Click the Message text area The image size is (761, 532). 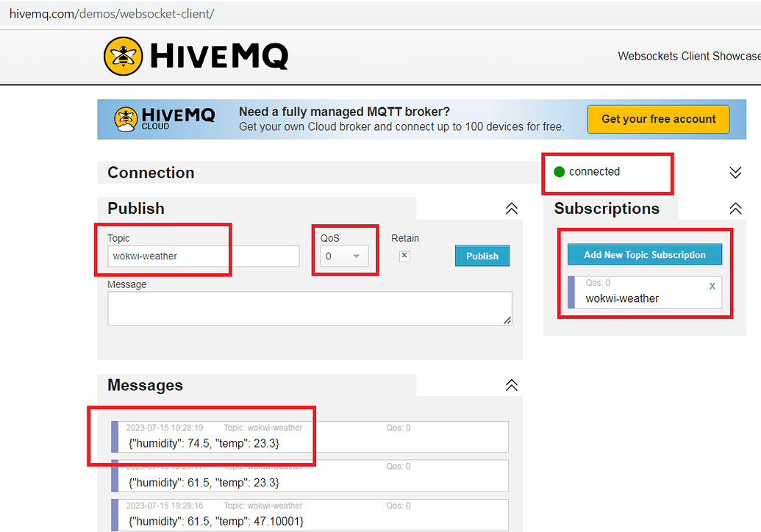[x=310, y=309]
